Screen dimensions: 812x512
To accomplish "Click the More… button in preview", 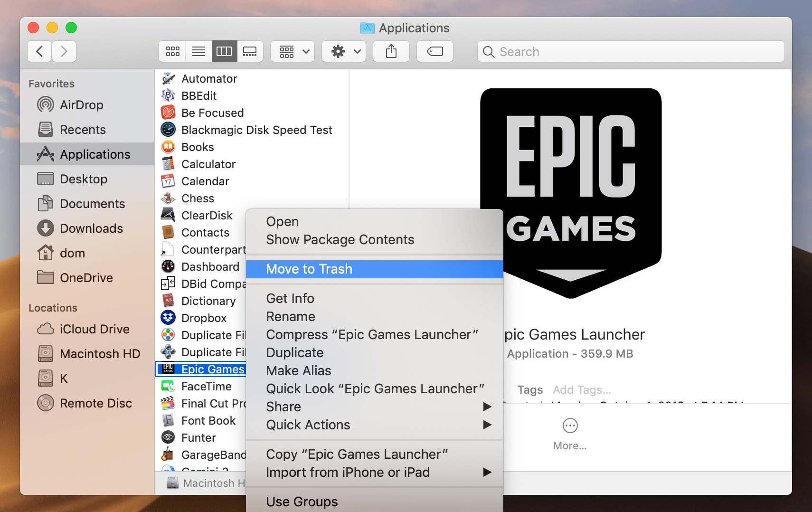I will tap(570, 434).
